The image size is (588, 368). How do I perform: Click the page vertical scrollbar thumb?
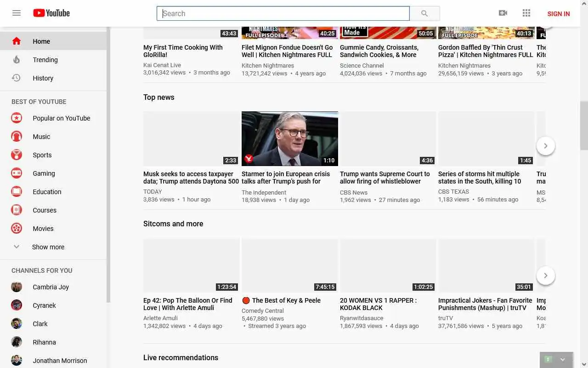pyautogui.click(x=584, y=125)
